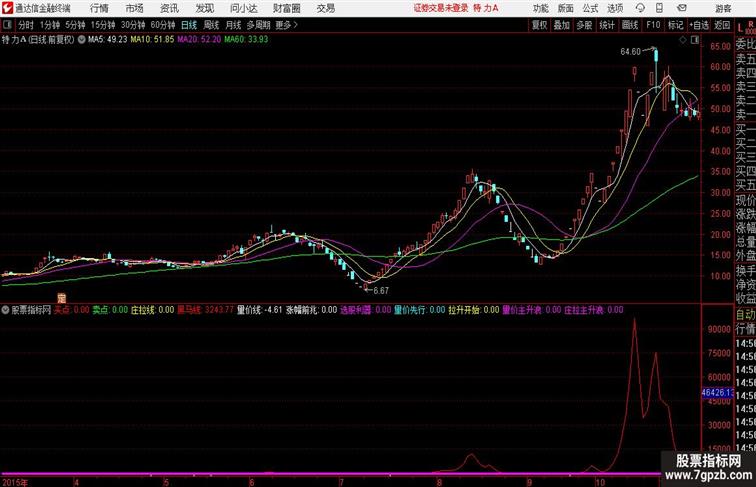Click the 游客 user account label
Screen dimensions: 756x487
click(723, 8)
